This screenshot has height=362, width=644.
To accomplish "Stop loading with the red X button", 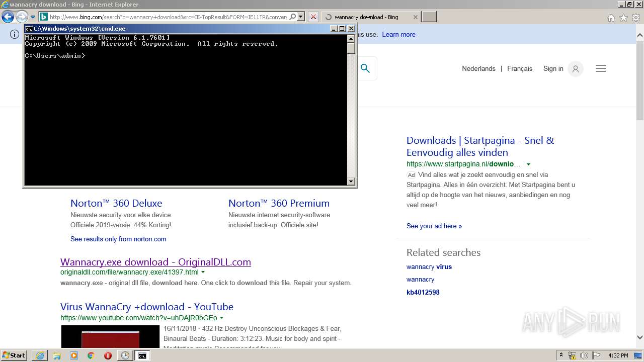I will pyautogui.click(x=313, y=17).
